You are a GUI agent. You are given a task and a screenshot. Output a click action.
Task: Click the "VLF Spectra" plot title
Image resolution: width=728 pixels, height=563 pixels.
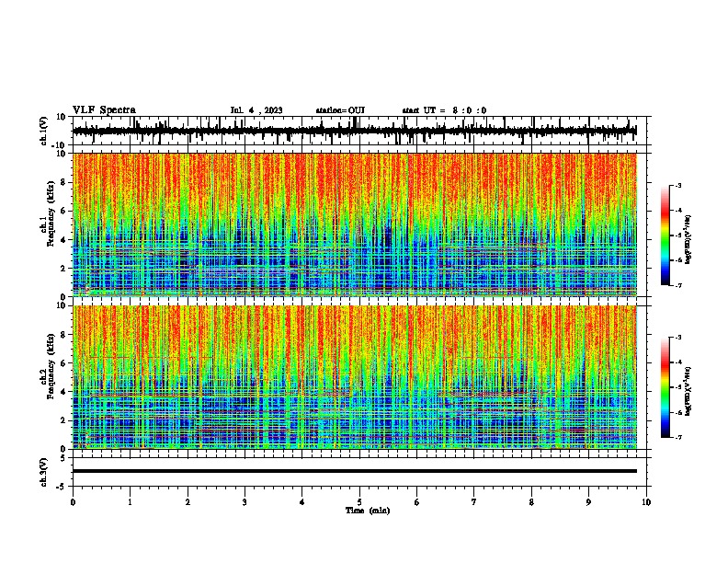[104, 110]
